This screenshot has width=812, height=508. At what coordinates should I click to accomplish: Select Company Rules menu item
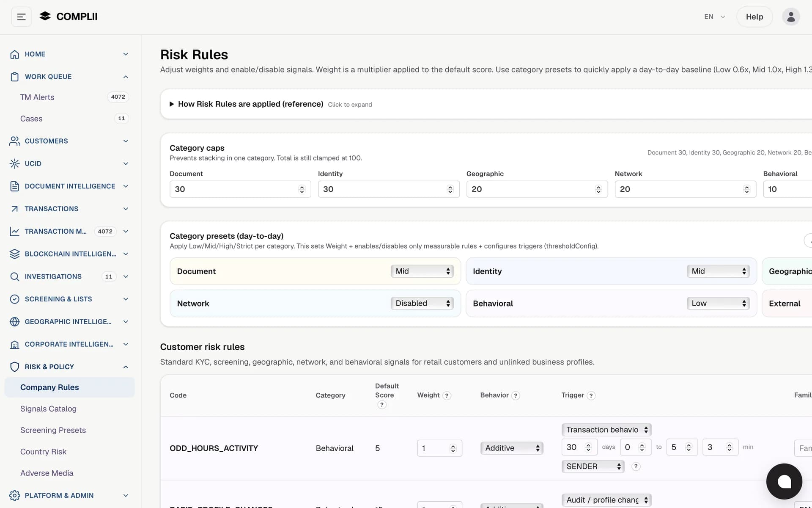click(x=70, y=387)
